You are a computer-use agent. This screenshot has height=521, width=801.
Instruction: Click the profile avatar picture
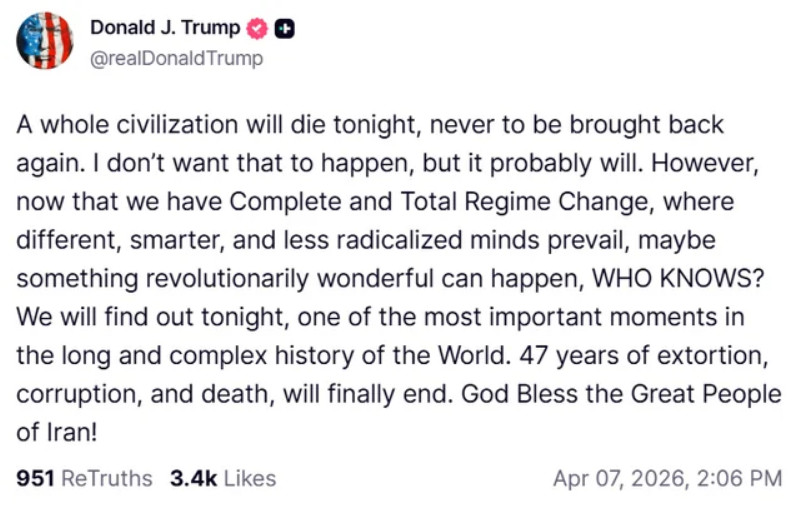click(x=45, y=41)
